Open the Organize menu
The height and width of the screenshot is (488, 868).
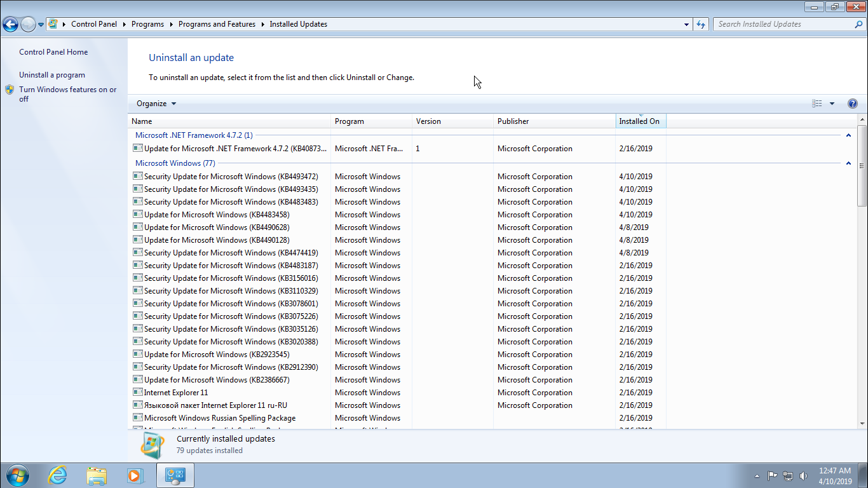pyautogui.click(x=156, y=104)
